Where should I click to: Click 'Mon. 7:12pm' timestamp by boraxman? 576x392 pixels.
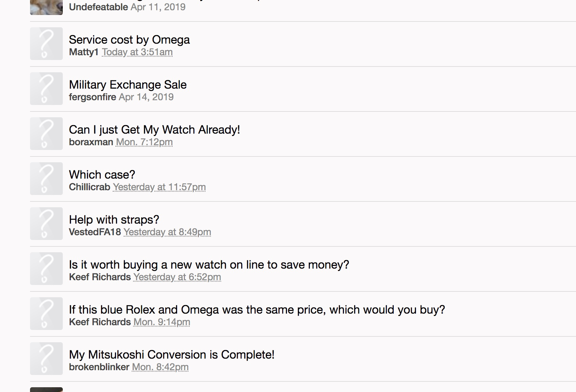tap(144, 142)
